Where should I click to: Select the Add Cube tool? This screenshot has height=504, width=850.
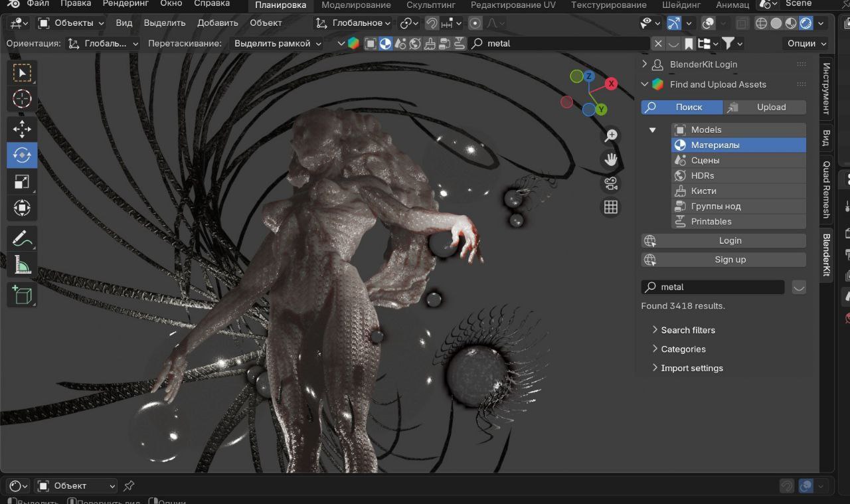(x=22, y=294)
